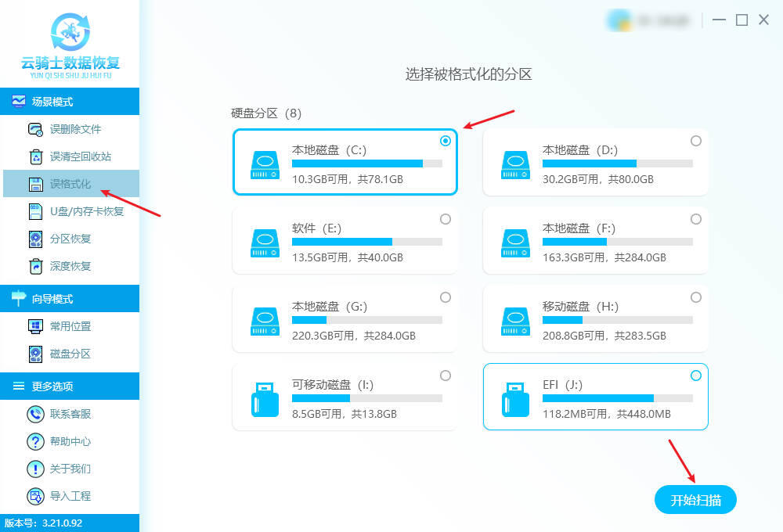
Task: Open the 误删除文件 recovery icon
Action: (35, 129)
